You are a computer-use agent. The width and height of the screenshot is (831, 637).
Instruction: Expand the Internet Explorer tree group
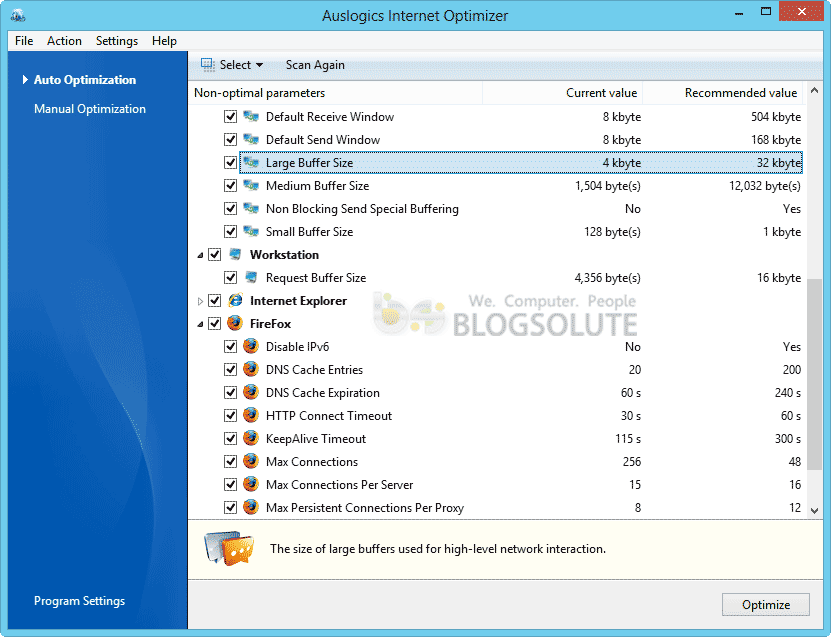[x=200, y=301]
